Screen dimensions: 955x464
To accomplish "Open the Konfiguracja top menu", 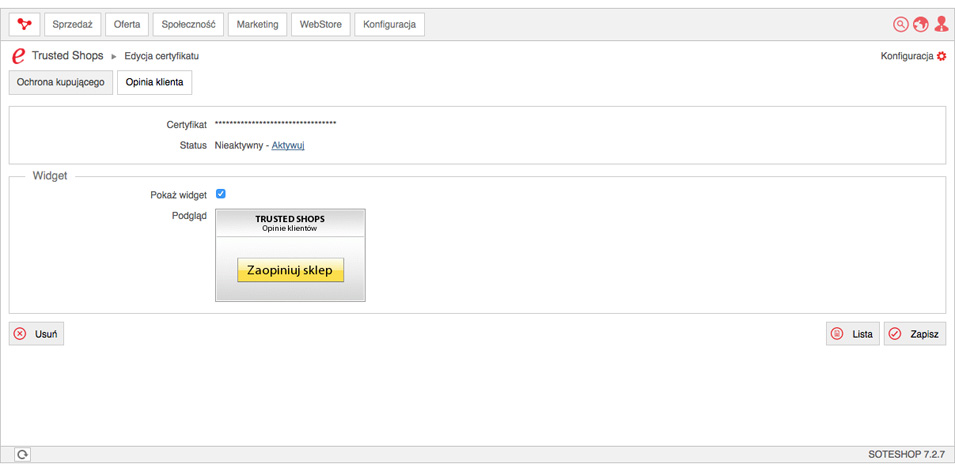I will [x=389, y=24].
